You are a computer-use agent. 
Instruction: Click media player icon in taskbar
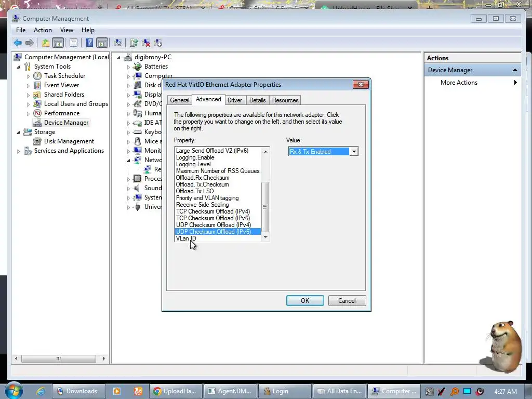click(x=117, y=391)
